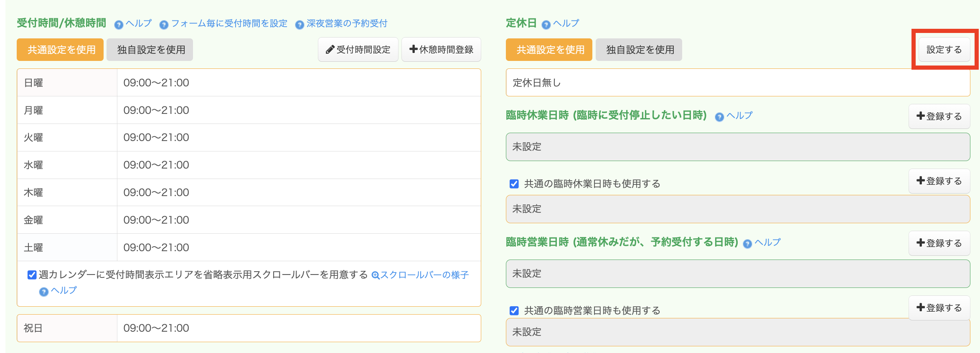This screenshot has height=353, width=980.
Task: Uncheck 共通の臨時営業日時も使用する checkbox
Action: point(514,311)
